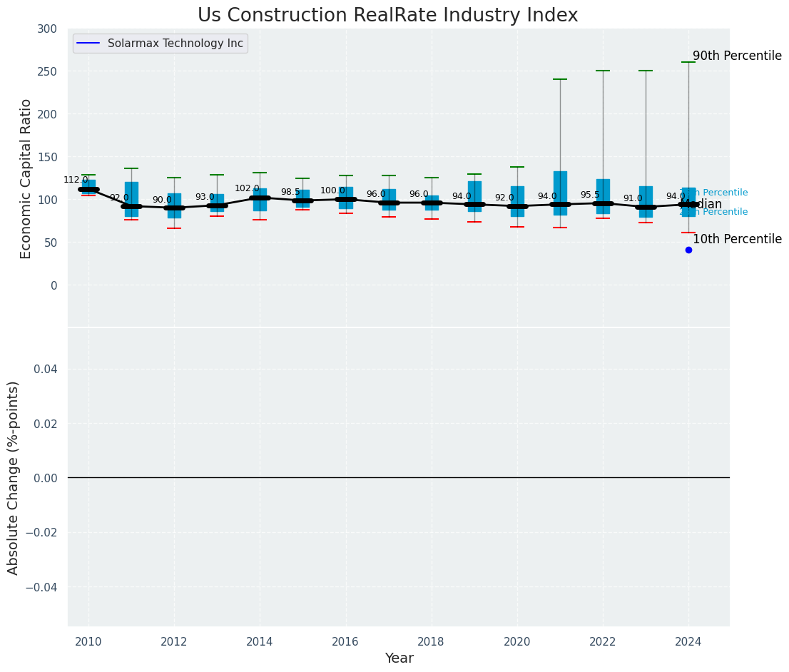Click the 0.00 tick on lower y-axis

[x=44, y=477]
